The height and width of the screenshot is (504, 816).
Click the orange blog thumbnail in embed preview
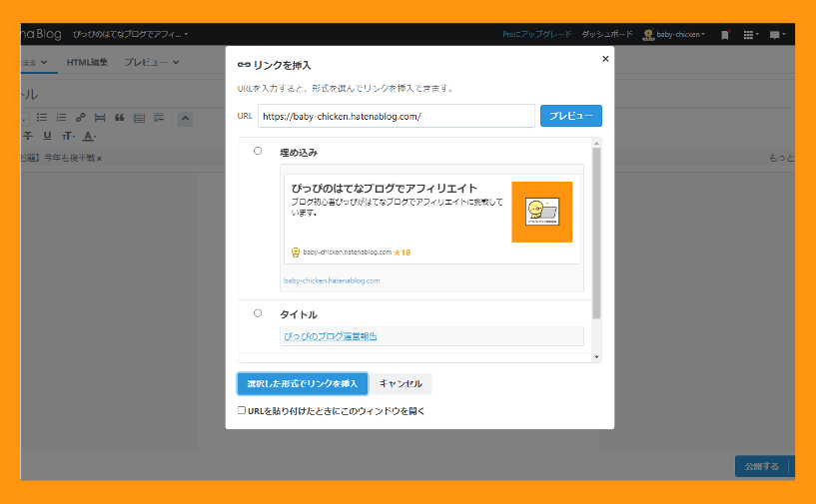pyautogui.click(x=541, y=212)
